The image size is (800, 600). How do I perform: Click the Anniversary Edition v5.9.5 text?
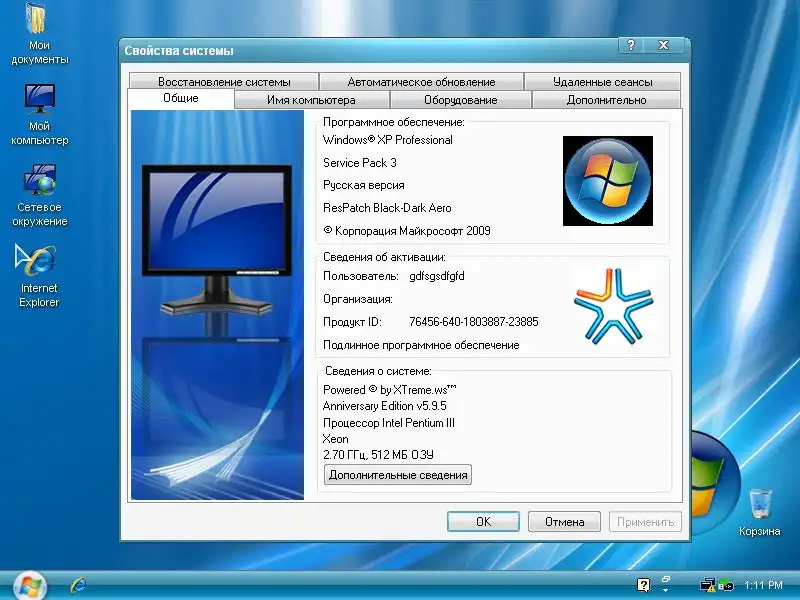point(385,406)
